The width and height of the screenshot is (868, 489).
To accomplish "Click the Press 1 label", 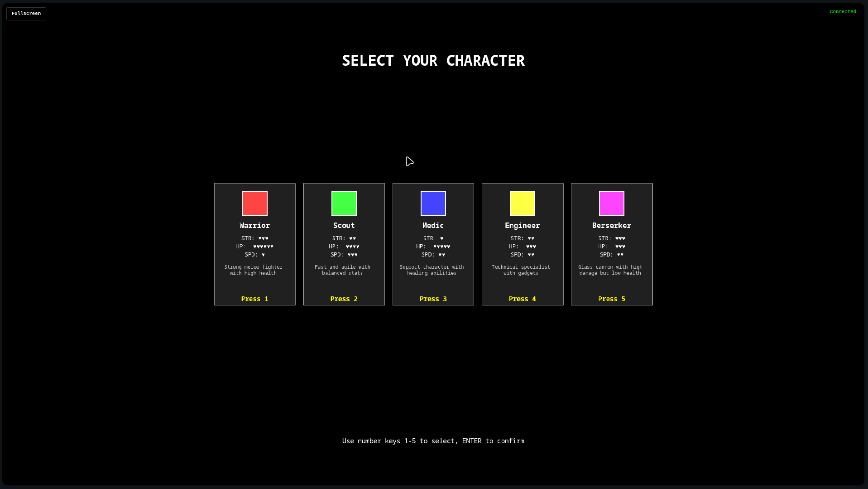I will tap(255, 299).
